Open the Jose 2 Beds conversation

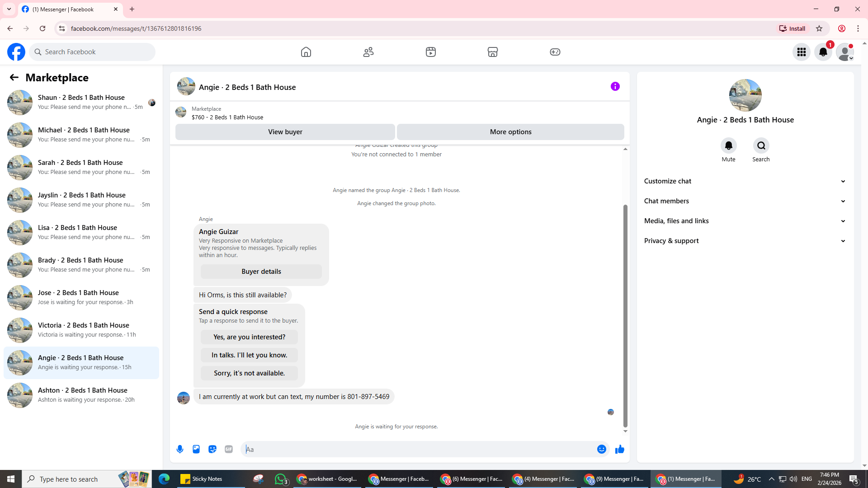(81, 297)
